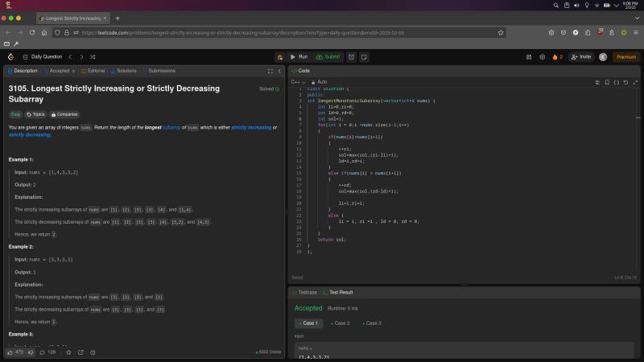
Task: Open the Daily Question problem list
Action: 43,57
